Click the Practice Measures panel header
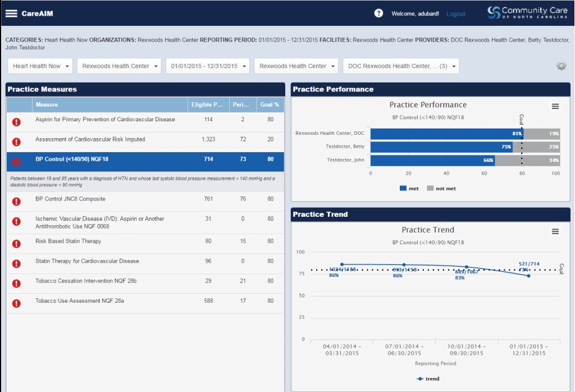 click(x=145, y=89)
